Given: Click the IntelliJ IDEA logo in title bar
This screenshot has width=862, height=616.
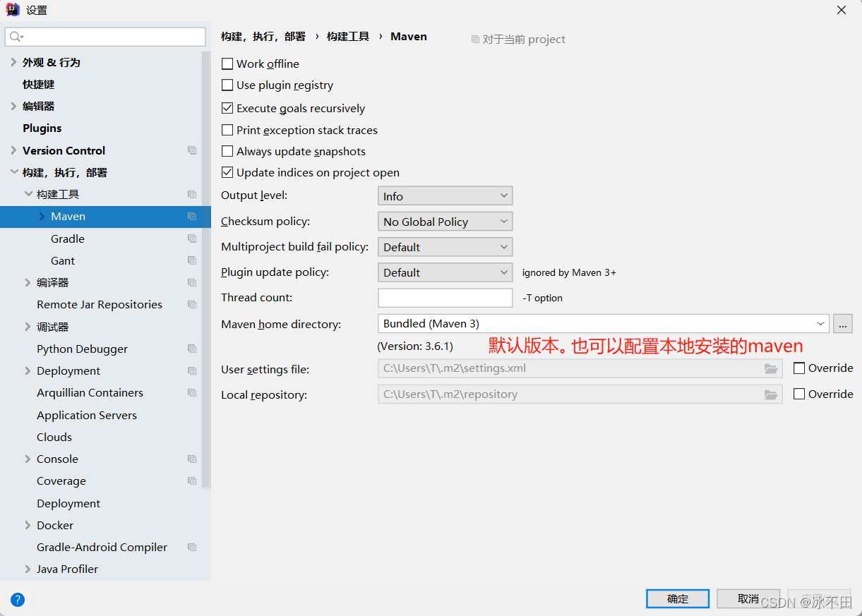Looking at the screenshot, I should click(13, 10).
